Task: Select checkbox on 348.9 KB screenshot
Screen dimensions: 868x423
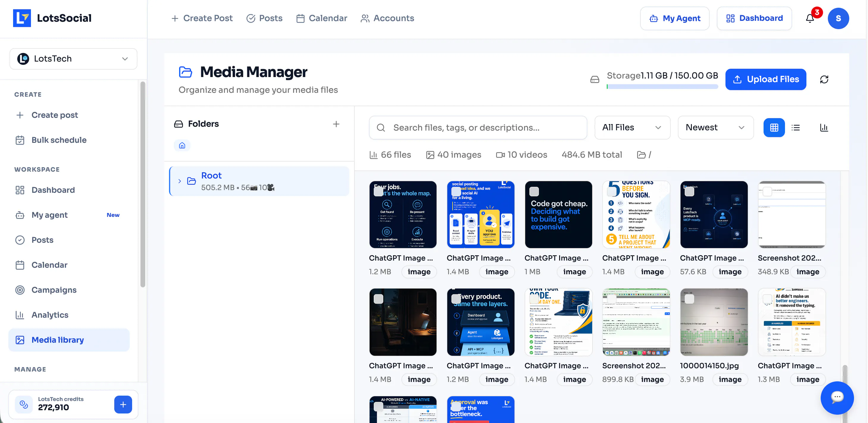Action: pyautogui.click(x=767, y=191)
